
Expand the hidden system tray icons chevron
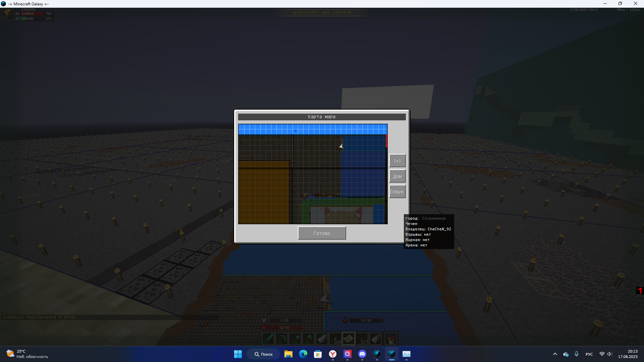(555, 354)
